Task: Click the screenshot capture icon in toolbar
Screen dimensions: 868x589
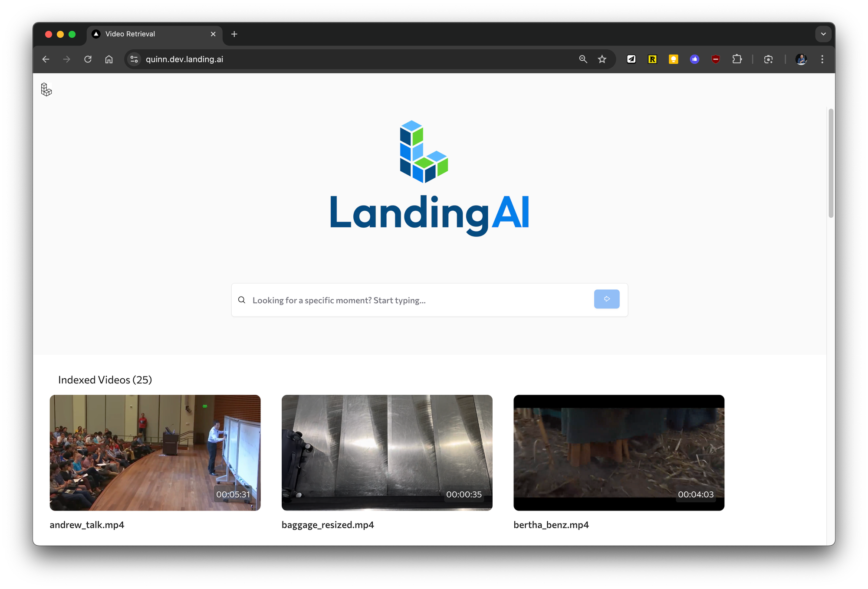Action: click(769, 59)
